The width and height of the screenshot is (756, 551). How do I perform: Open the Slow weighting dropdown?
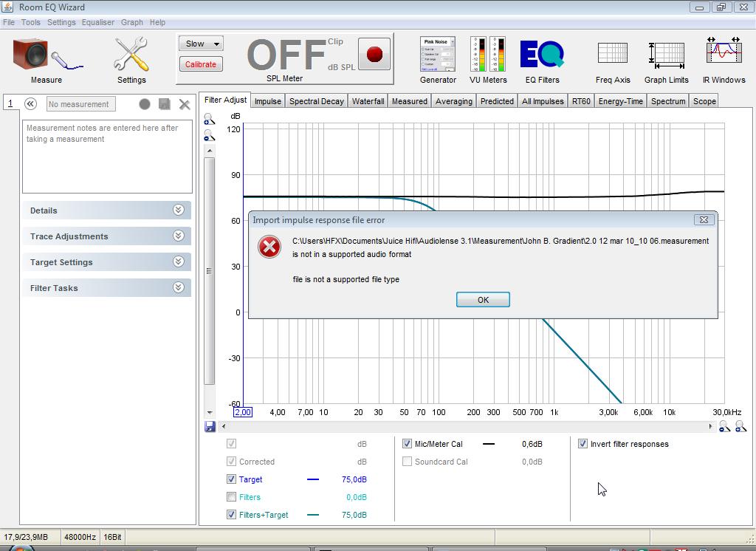[x=201, y=44]
